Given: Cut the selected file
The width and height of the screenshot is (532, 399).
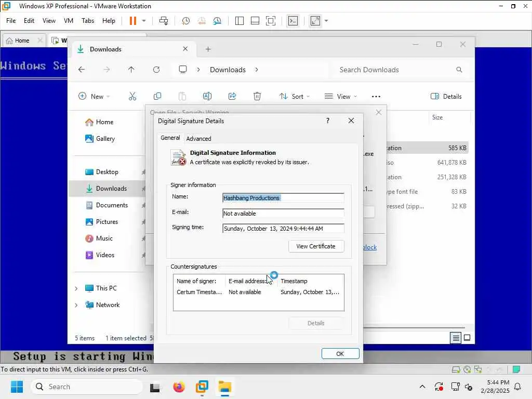Looking at the screenshot, I should (x=132, y=96).
